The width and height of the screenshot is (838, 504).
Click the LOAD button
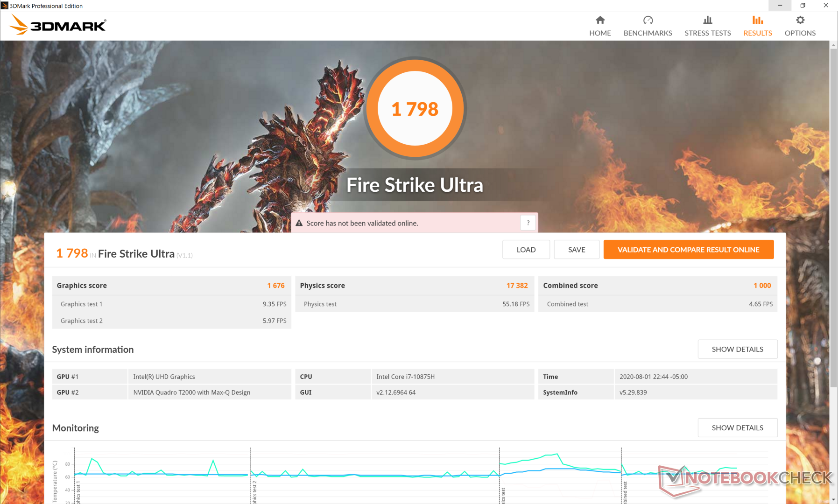[x=526, y=250]
